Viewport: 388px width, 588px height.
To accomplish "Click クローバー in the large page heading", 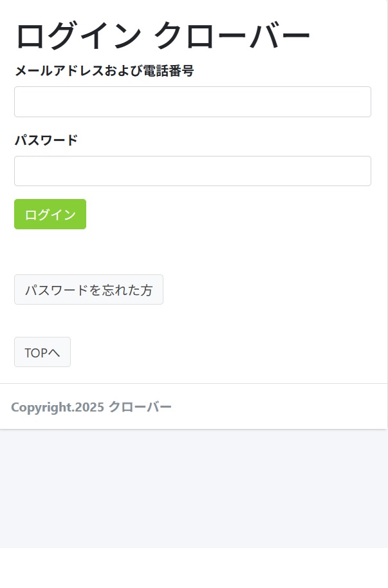I will coord(232,37).
